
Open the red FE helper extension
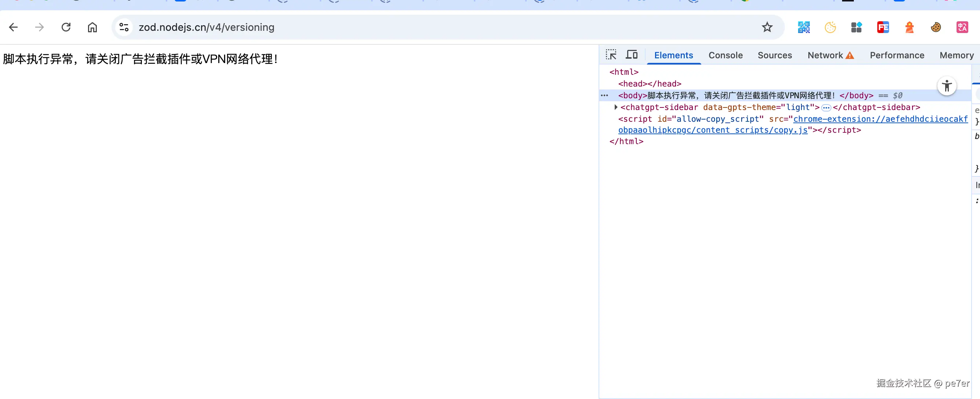[x=882, y=28]
